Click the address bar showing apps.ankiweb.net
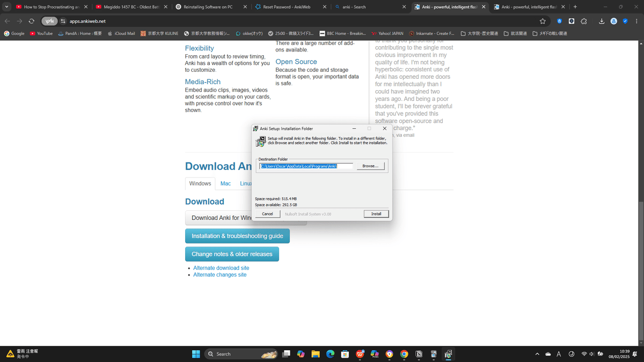Screen dimensions: 644x362 [301, 21]
